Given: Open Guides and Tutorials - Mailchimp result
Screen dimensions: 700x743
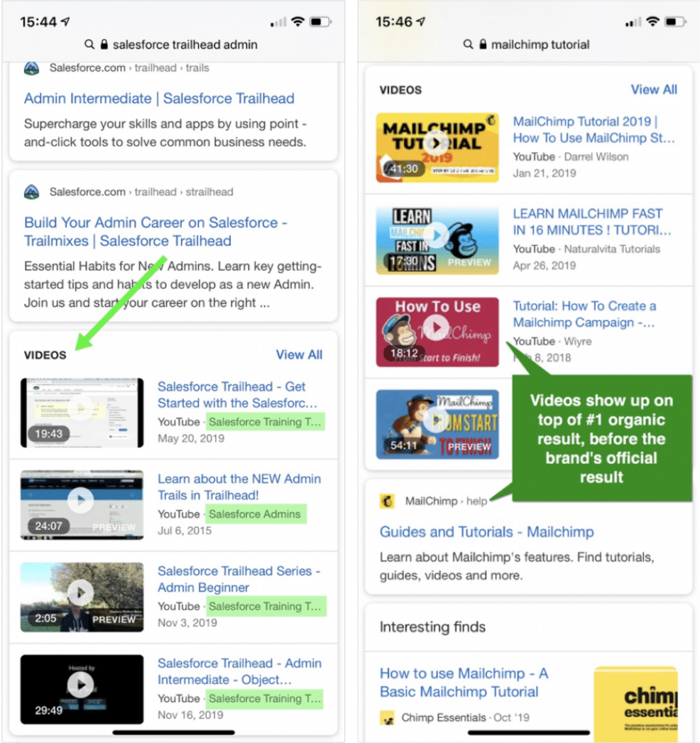Looking at the screenshot, I should 486,532.
